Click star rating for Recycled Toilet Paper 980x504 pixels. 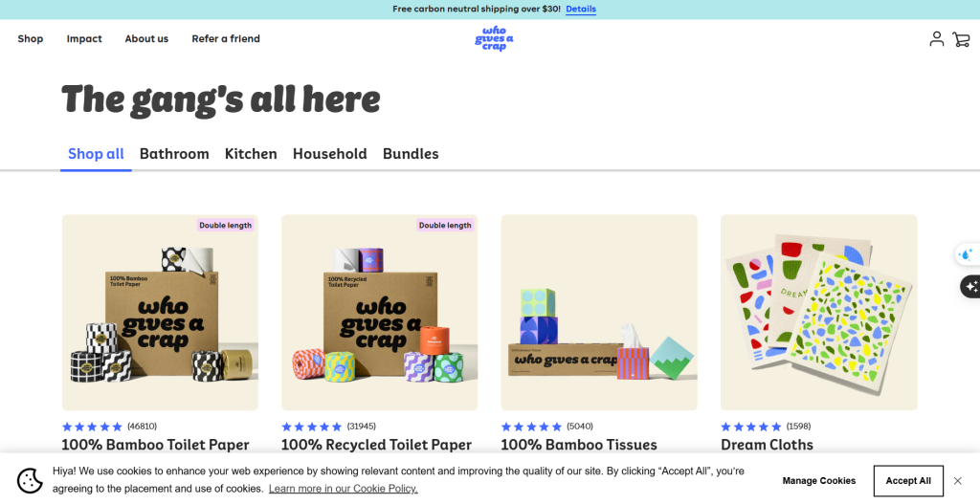[x=312, y=427]
